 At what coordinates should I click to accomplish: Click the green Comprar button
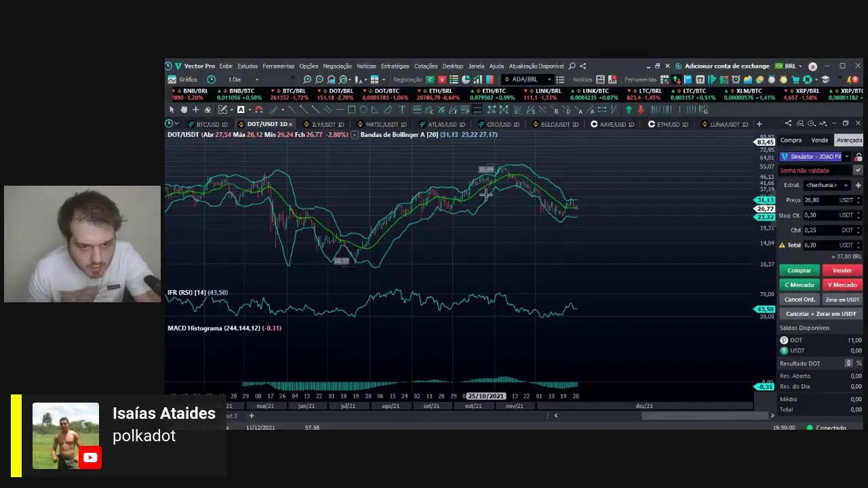click(800, 270)
